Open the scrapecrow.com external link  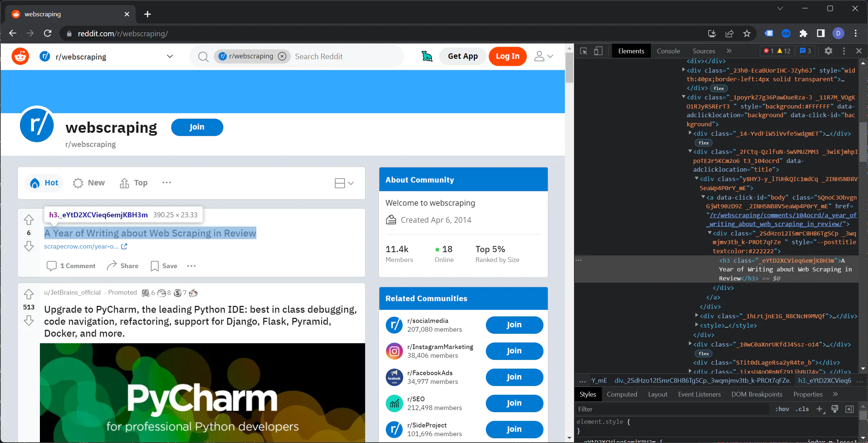tap(86, 246)
